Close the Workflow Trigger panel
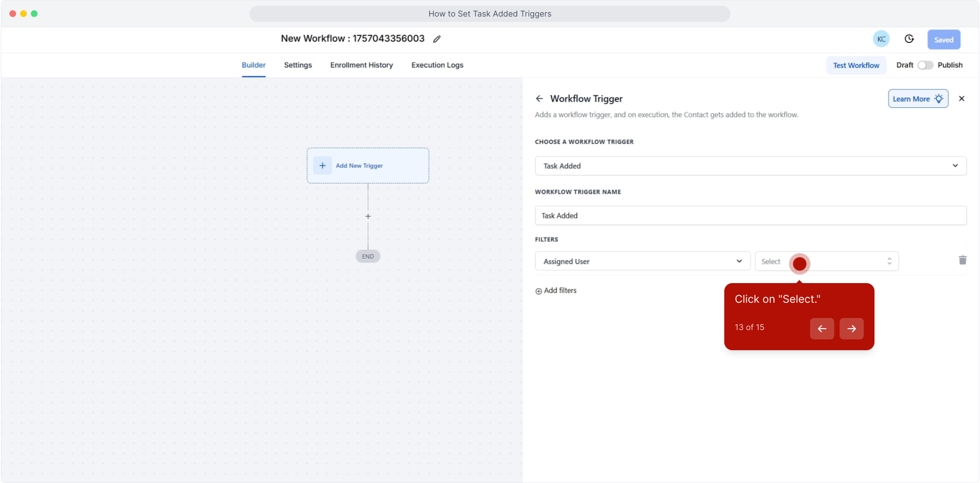Image resolution: width=980 pixels, height=483 pixels. 961,98
